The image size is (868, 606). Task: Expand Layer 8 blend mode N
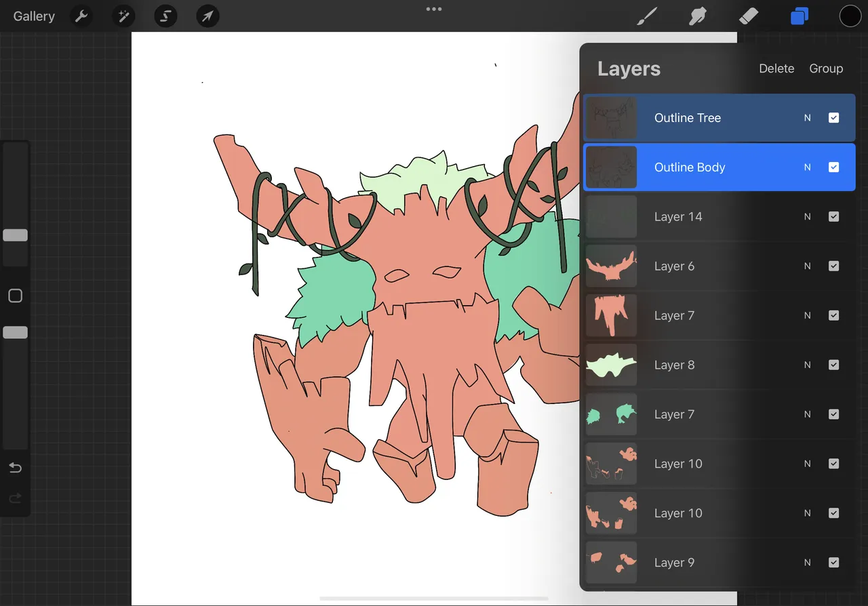(x=808, y=365)
